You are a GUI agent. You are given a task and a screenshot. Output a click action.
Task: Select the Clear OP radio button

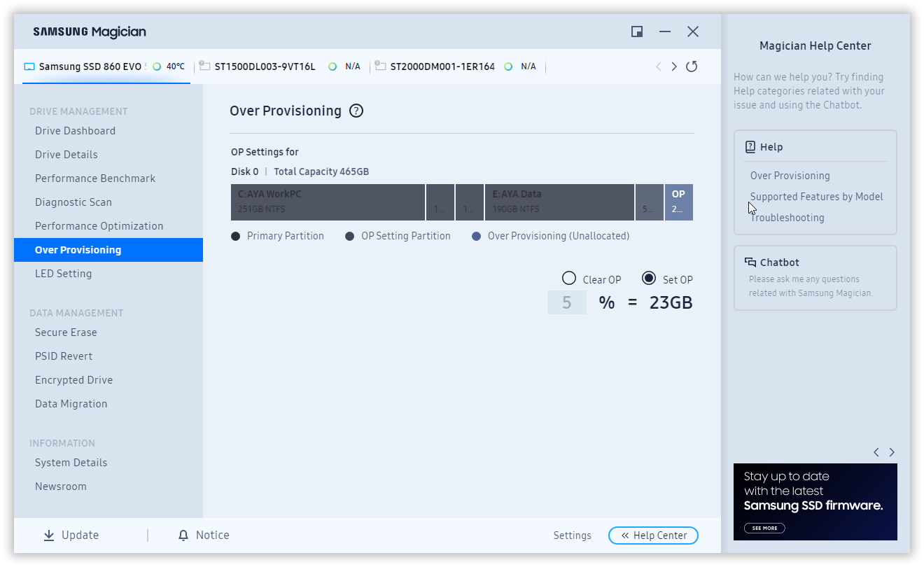click(x=569, y=279)
